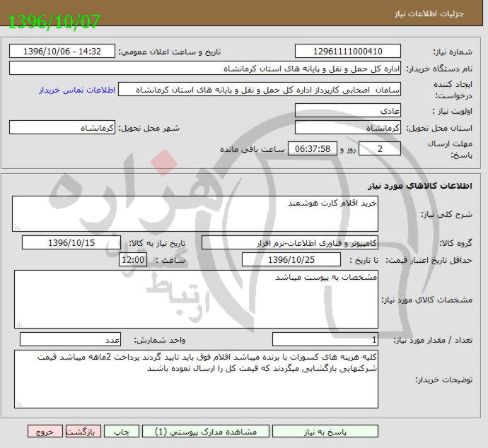The image size is (488, 448).
Task: Click the توضیحات خریدار label
Action: click(x=444, y=379)
